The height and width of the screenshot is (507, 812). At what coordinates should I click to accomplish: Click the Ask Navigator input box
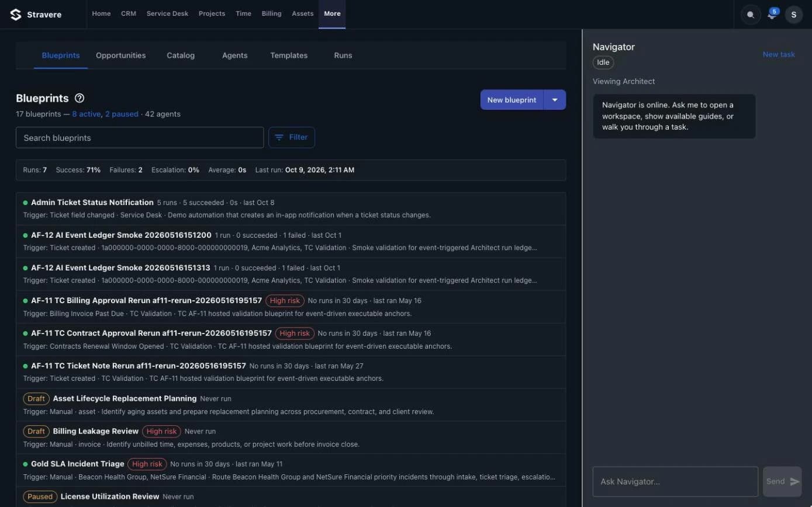tap(675, 481)
